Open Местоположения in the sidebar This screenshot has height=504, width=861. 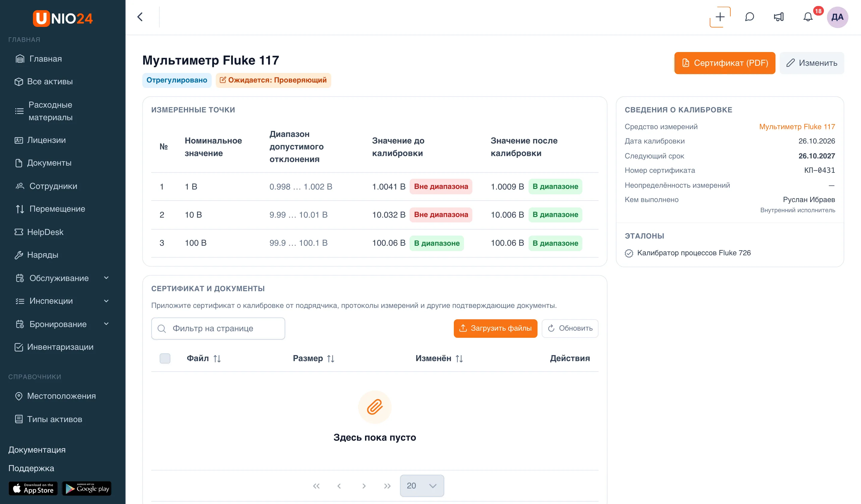pos(55,396)
